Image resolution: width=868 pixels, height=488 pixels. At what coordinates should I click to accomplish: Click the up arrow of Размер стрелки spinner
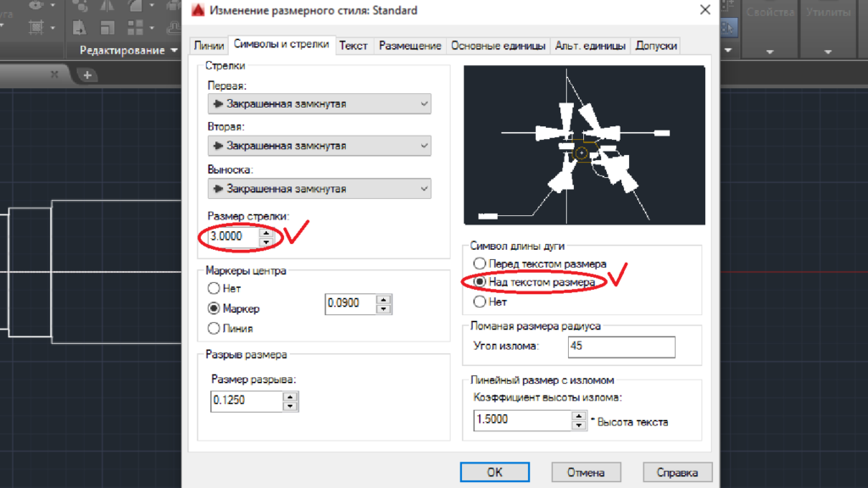[266, 231]
